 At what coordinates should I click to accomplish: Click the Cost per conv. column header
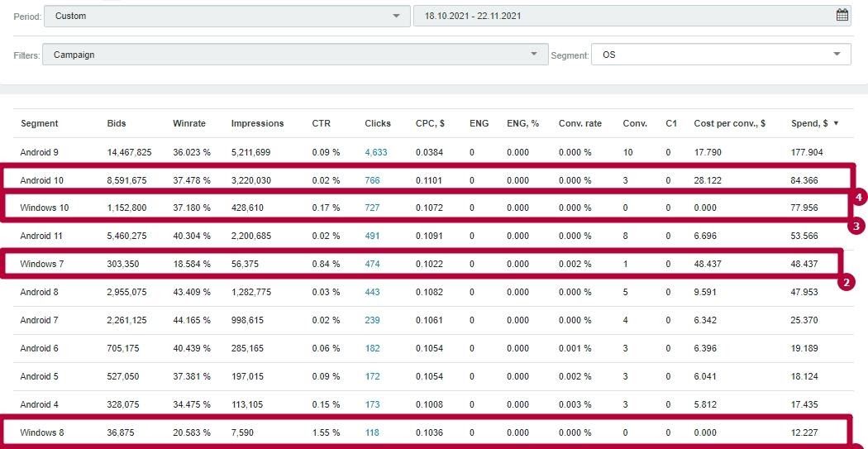click(729, 123)
